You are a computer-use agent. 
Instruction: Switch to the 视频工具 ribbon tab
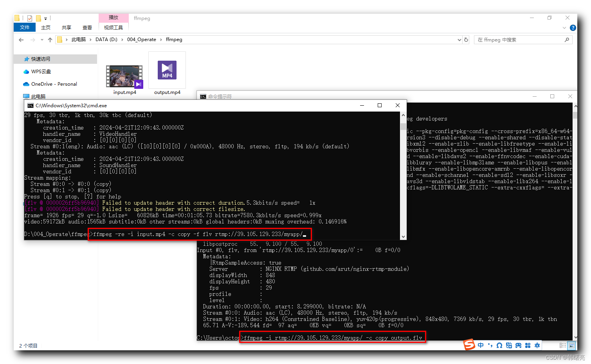tap(113, 27)
